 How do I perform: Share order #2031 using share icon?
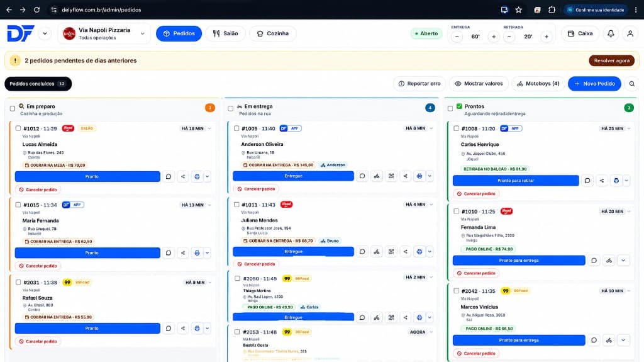click(183, 328)
